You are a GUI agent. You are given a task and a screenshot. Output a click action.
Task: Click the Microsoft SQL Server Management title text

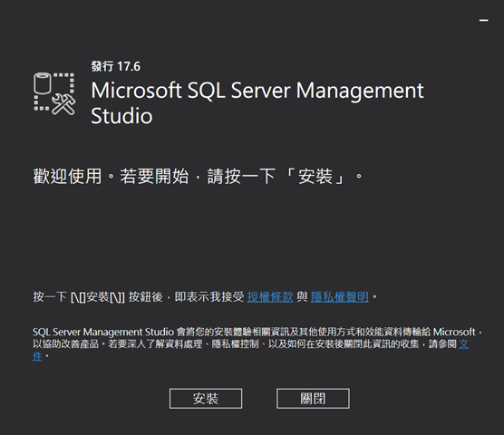257,91
